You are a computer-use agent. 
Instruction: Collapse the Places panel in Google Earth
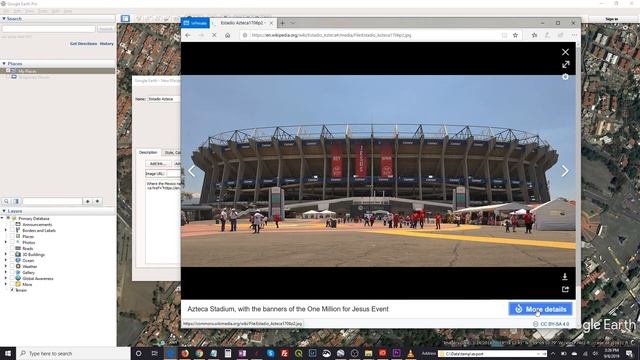(4, 64)
